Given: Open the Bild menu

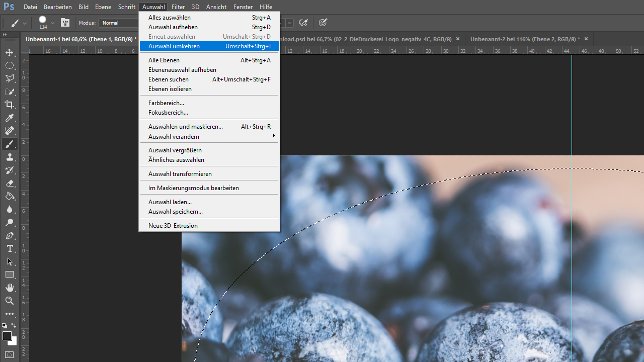Looking at the screenshot, I should 84,7.
